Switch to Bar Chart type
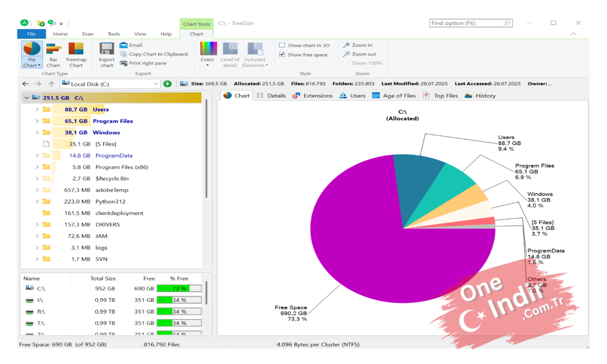Screen dimensions: 607x364 pyautogui.click(x=53, y=55)
